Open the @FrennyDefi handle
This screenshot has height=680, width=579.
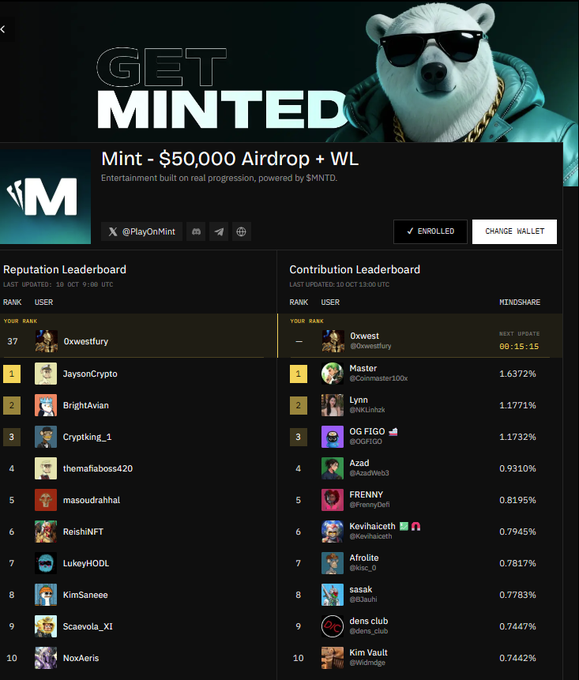[370, 505]
